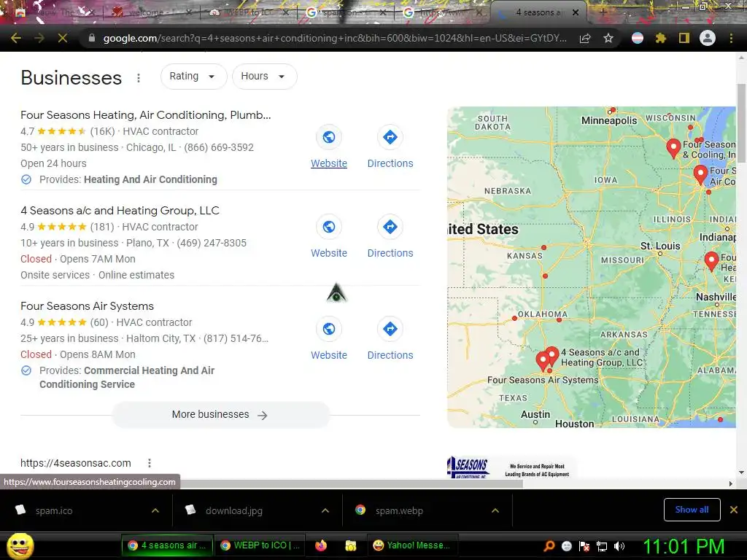This screenshot has width=747, height=560.
Task: Open 4 Seasons a/c and Heating Group listing
Action: point(120,211)
